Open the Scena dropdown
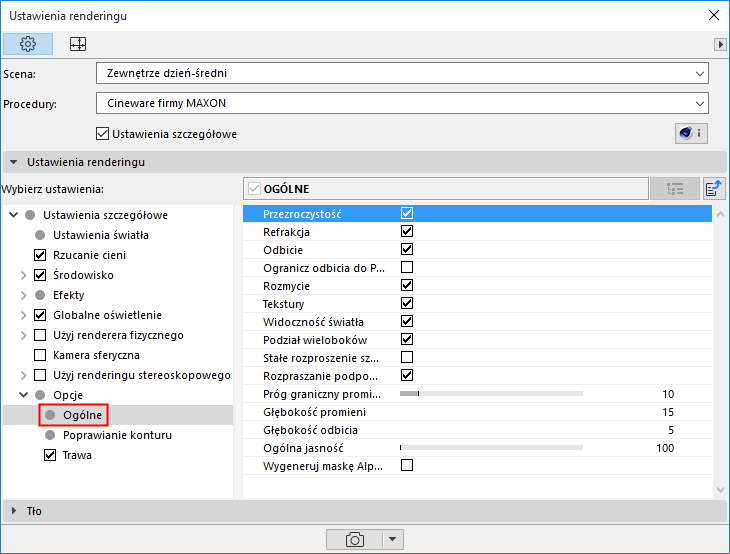Screen dimensions: 730x554 click(x=402, y=74)
